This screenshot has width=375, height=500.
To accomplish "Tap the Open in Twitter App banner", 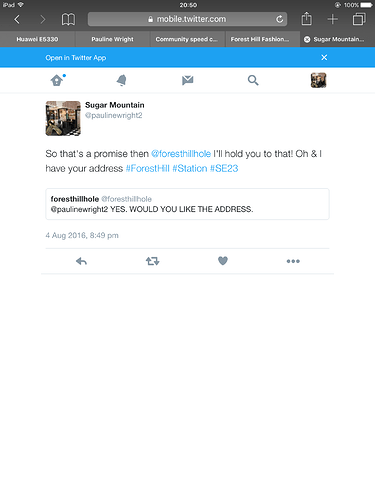I will 76,58.
